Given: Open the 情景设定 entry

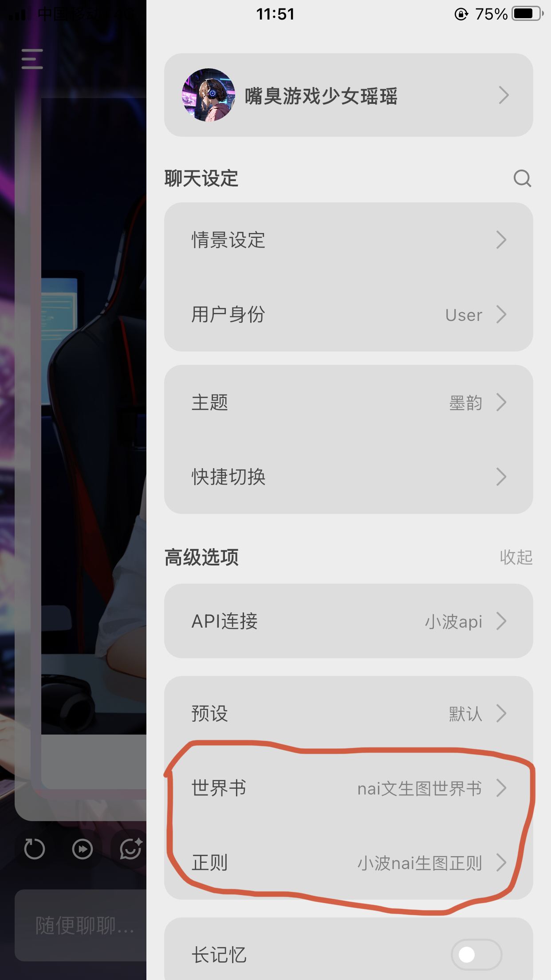Looking at the screenshot, I should (348, 240).
